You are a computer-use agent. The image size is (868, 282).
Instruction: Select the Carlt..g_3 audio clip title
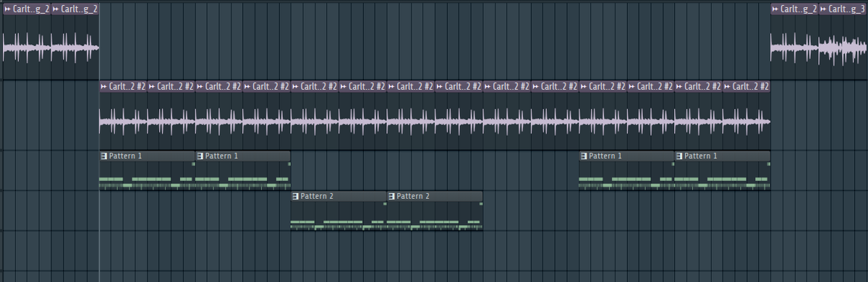(846, 9)
